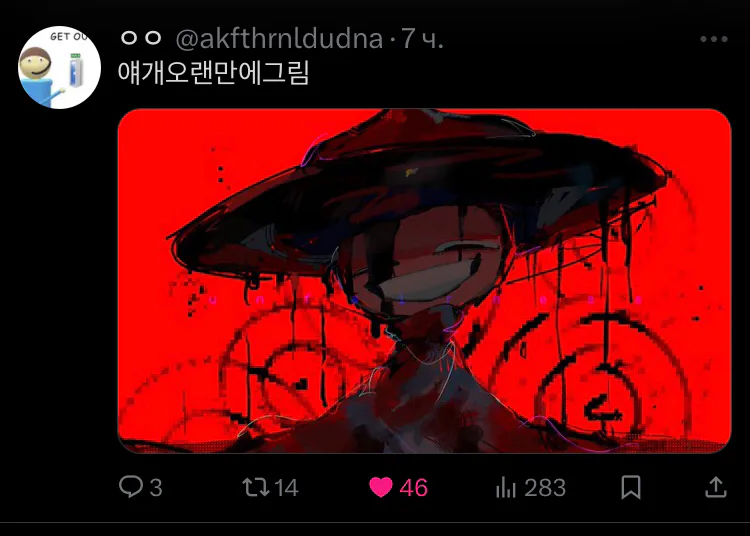Click the view count 283
The image size is (750, 536).
click(545, 488)
